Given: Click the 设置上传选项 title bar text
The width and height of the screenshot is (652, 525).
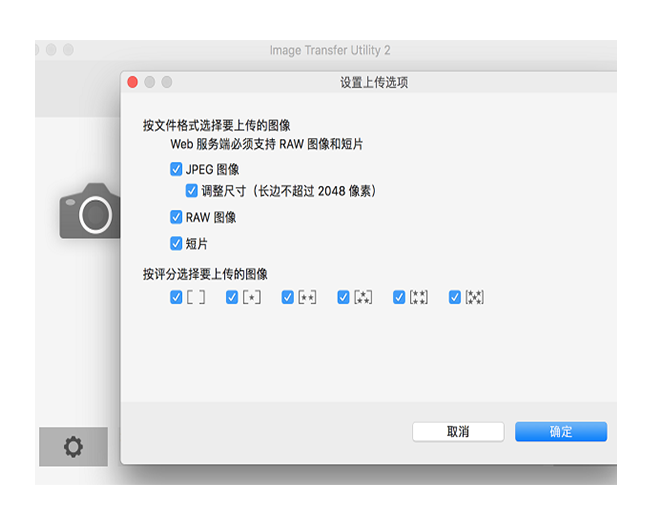Looking at the screenshot, I should [x=374, y=82].
